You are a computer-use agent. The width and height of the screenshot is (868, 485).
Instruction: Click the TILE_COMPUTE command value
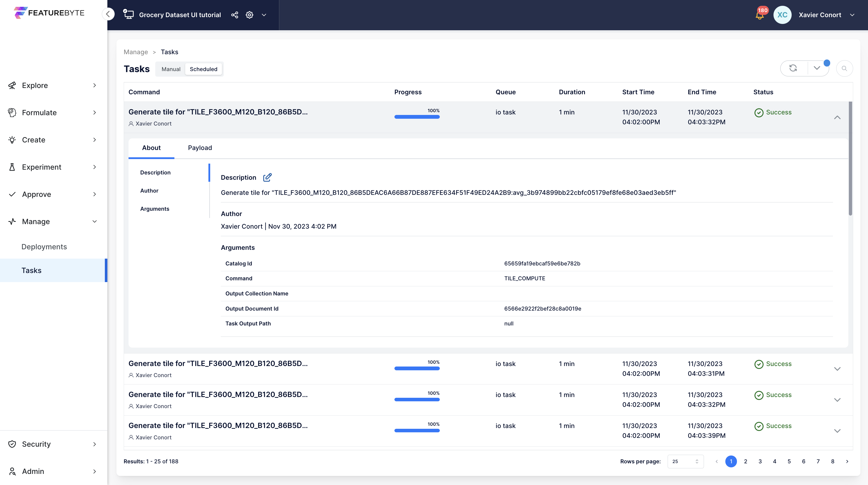coord(525,278)
